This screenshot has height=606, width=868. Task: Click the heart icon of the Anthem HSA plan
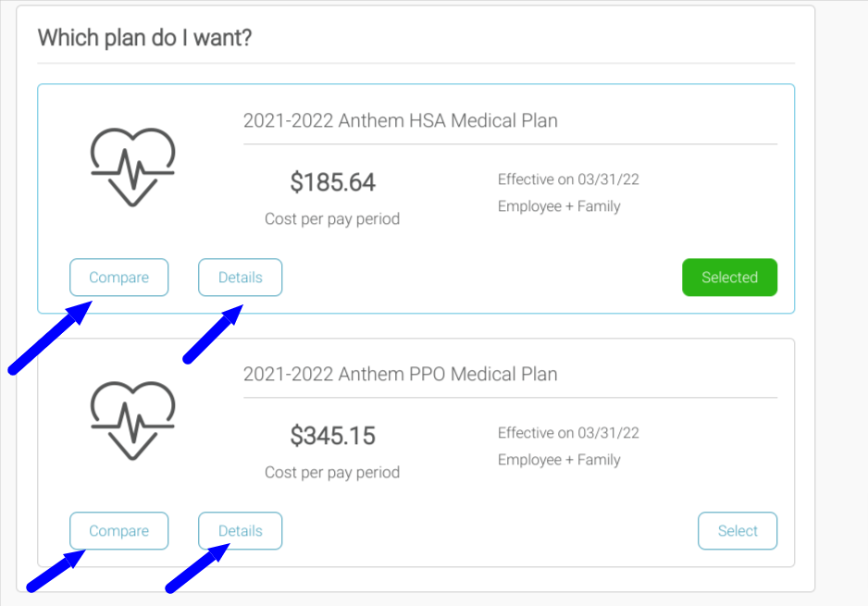click(x=133, y=167)
